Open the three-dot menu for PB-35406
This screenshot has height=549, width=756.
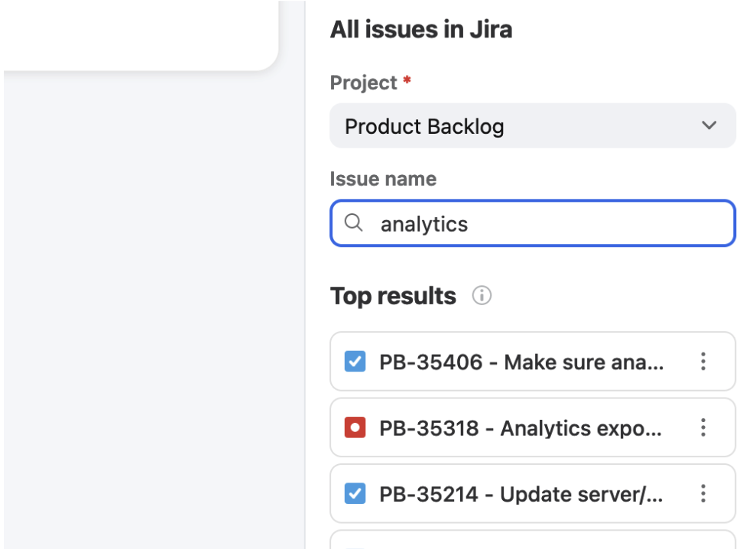[703, 362]
